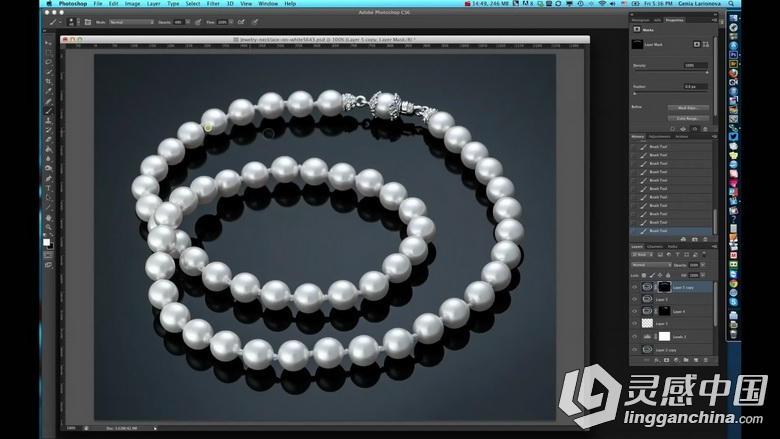The image size is (780, 439).
Task: Select the Path Selection tool
Action: click(x=48, y=198)
